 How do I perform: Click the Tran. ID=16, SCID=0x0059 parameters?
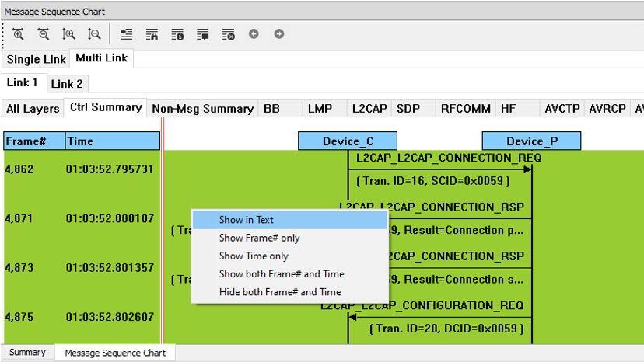[433, 180]
